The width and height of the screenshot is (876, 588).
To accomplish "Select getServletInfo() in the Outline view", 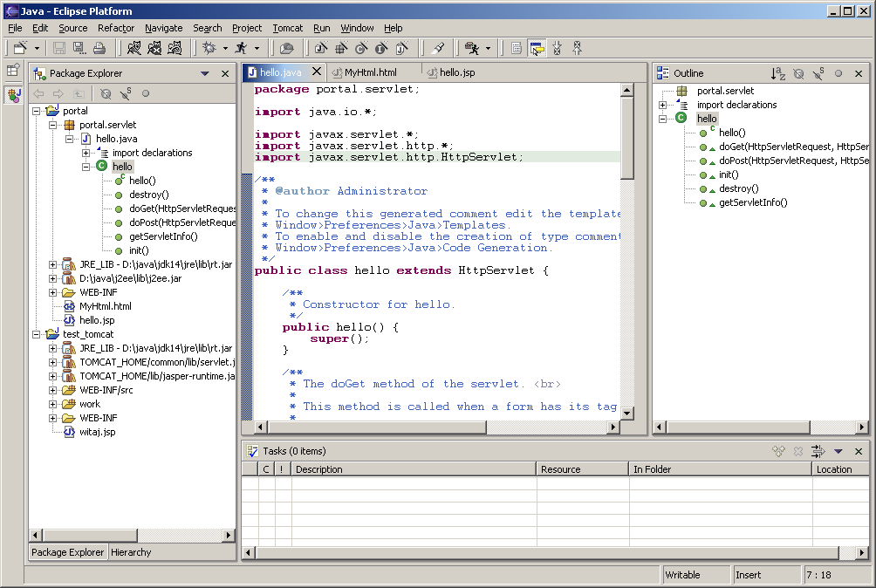I will pos(753,202).
